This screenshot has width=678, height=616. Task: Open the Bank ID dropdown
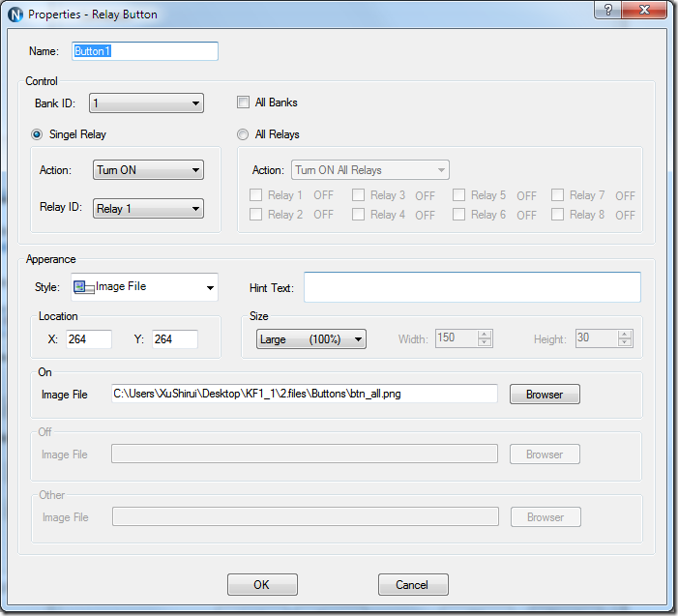pos(146,103)
